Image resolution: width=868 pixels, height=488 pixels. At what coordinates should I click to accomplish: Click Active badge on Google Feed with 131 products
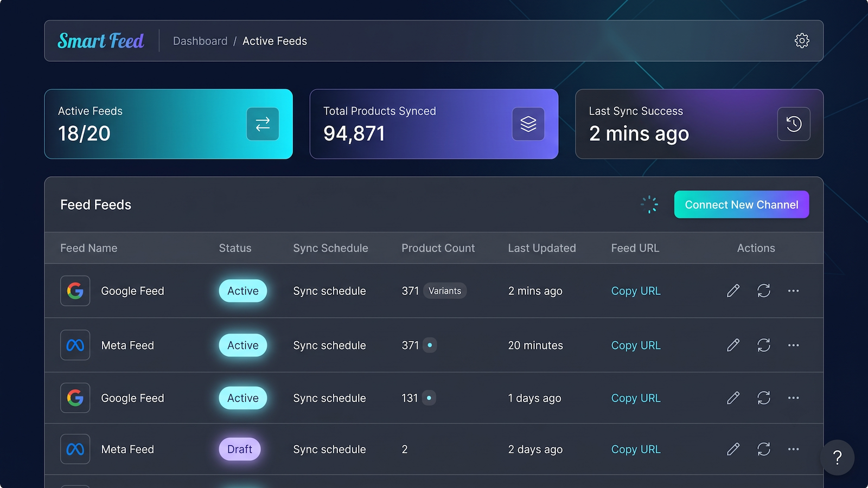pyautogui.click(x=243, y=398)
